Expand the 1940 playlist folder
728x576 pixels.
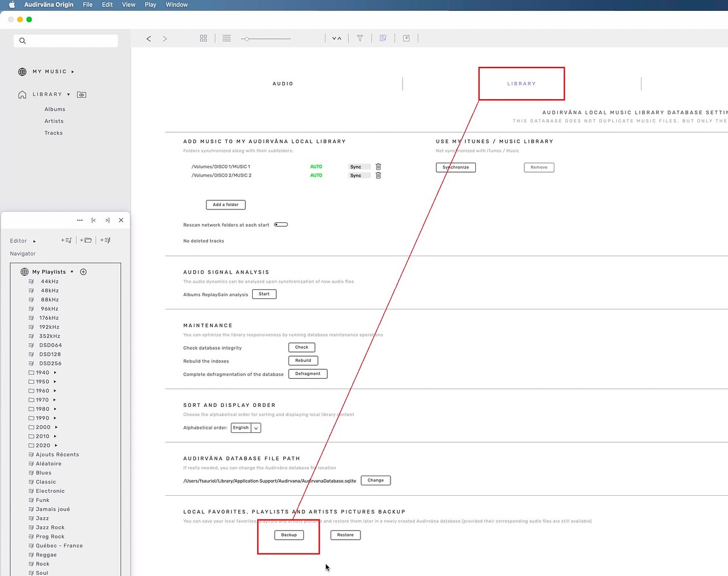pos(55,373)
